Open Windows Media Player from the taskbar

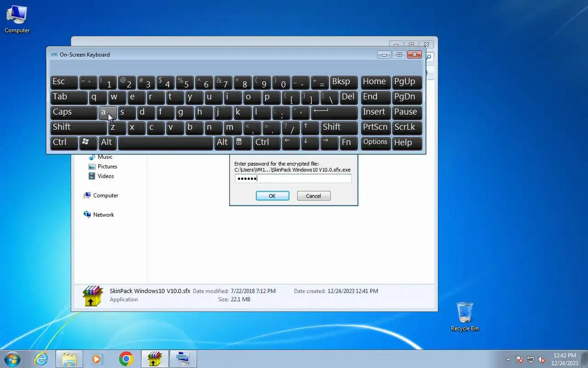click(x=97, y=359)
